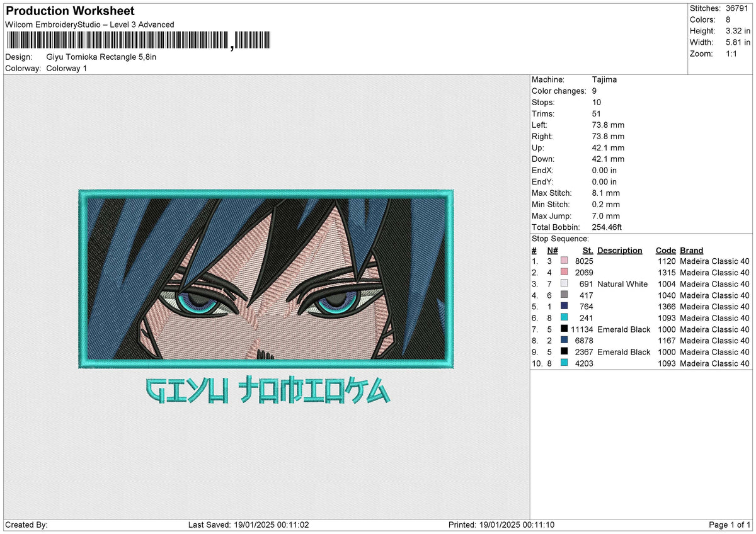The image size is (756, 534).
Task: Click the EndY value 0.00 in
Action: (x=604, y=181)
